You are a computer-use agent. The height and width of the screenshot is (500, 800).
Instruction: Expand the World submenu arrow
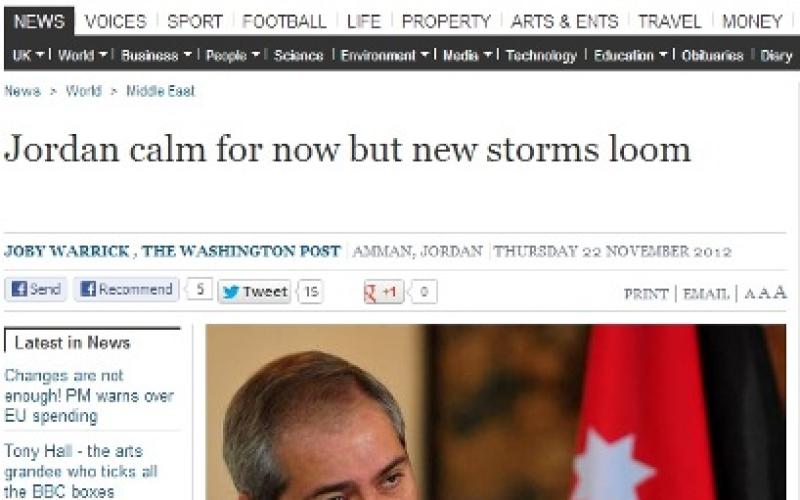click(103, 54)
